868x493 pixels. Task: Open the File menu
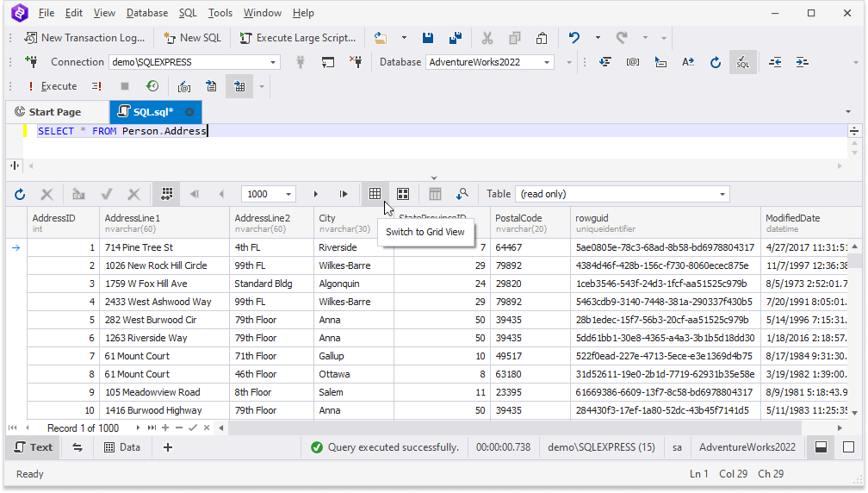[x=46, y=13]
